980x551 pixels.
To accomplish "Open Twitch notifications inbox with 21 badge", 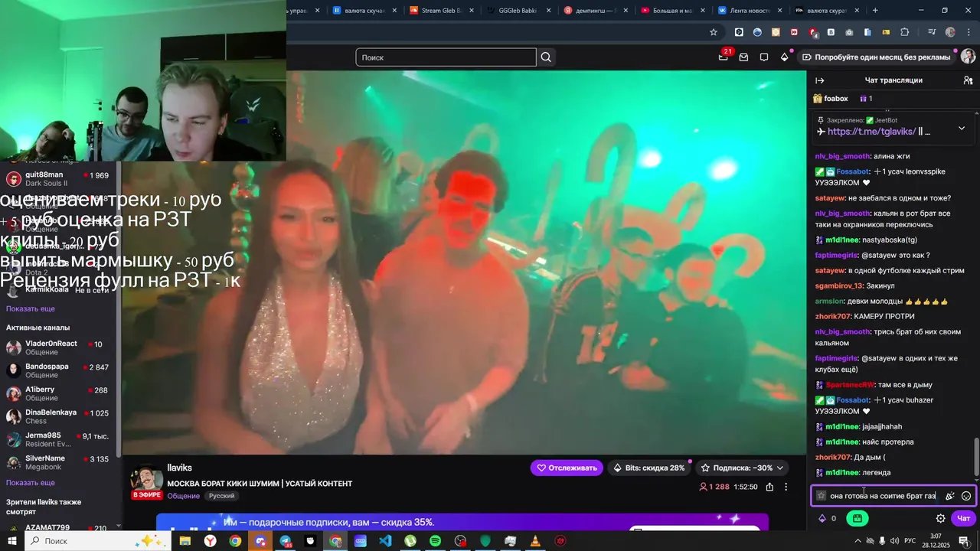I will click(724, 57).
